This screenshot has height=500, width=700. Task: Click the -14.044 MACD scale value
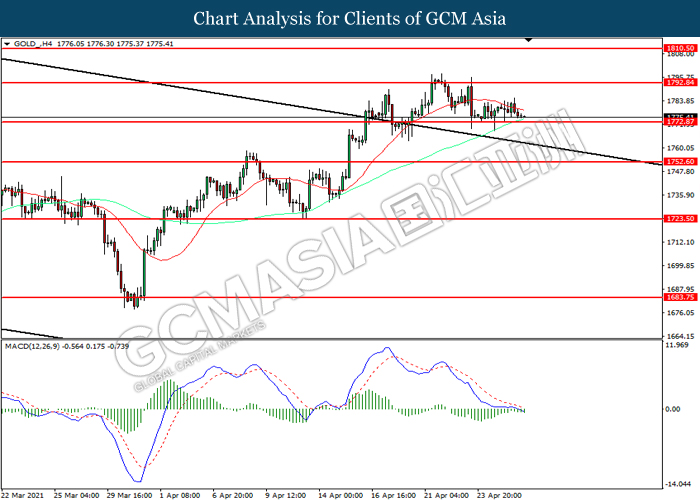click(x=678, y=484)
